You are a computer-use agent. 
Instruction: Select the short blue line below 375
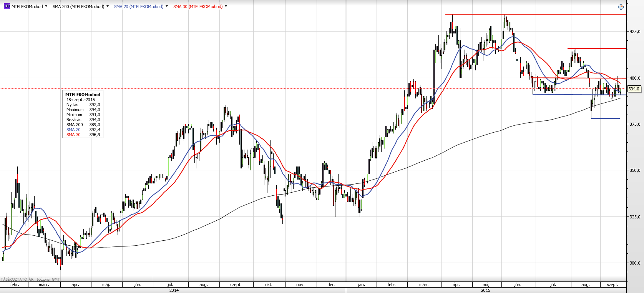(605, 118)
